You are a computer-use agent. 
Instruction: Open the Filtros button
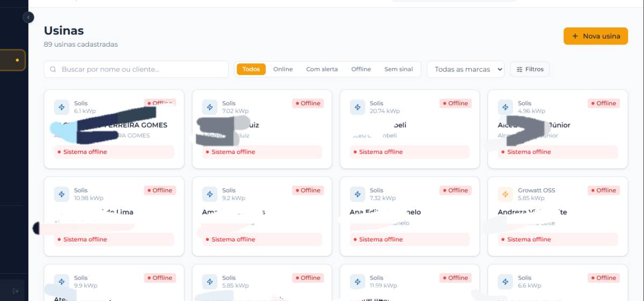(530, 69)
